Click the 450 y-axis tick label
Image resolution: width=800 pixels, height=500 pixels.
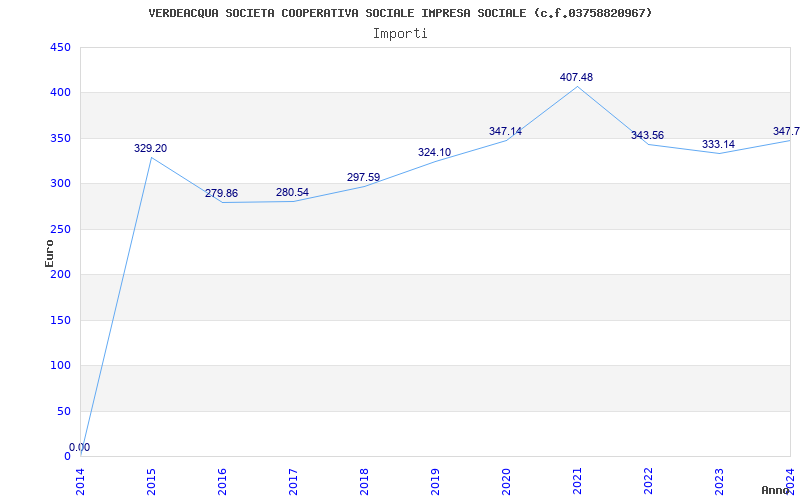pos(60,47)
